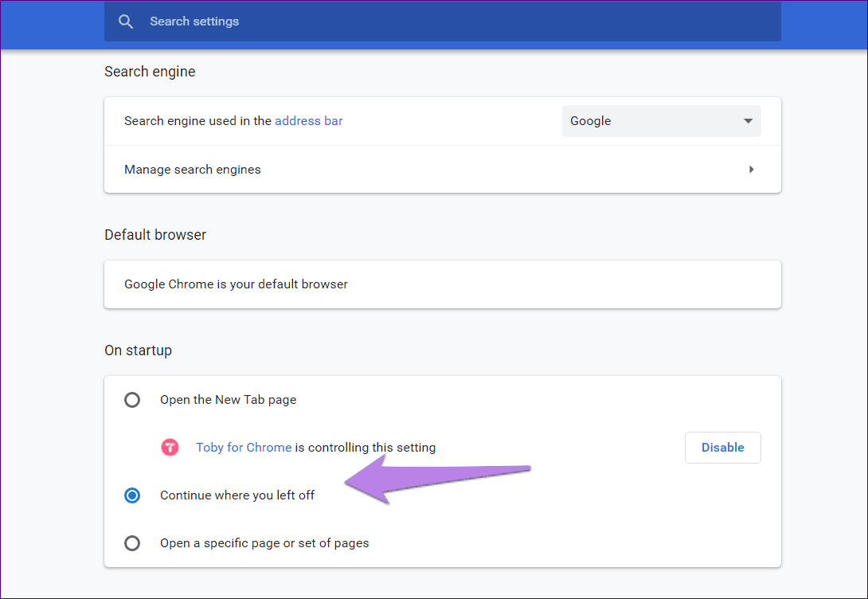Click the 'Default browser' status card

[x=442, y=284]
